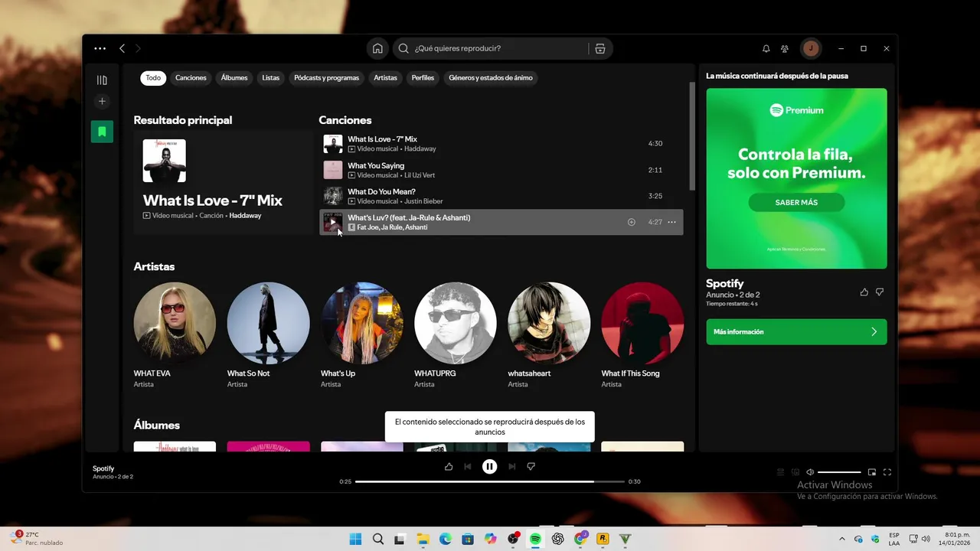Filter results by Artistas
Screen dimensions: 980x551
tap(385, 77)
